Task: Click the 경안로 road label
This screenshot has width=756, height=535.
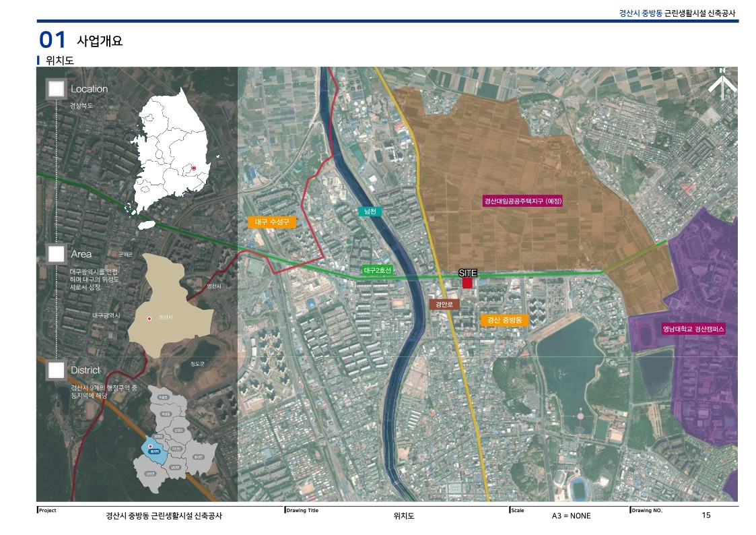Action: coord(444,304)
